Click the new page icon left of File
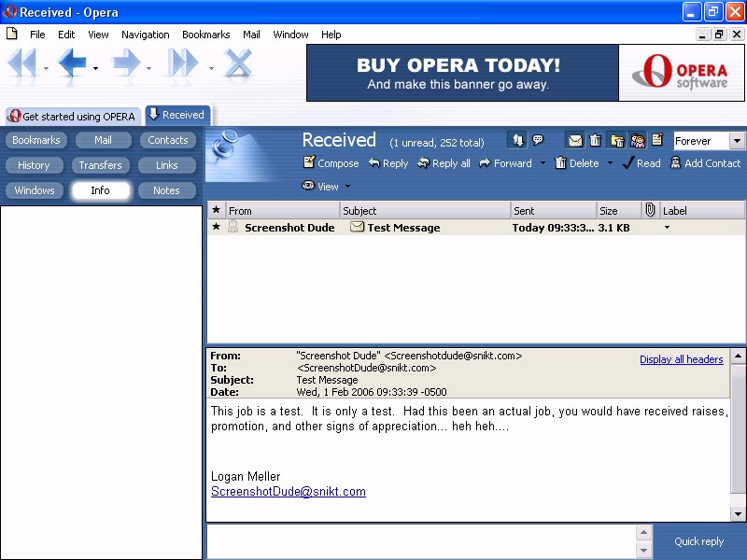 (x=12, y=34)
